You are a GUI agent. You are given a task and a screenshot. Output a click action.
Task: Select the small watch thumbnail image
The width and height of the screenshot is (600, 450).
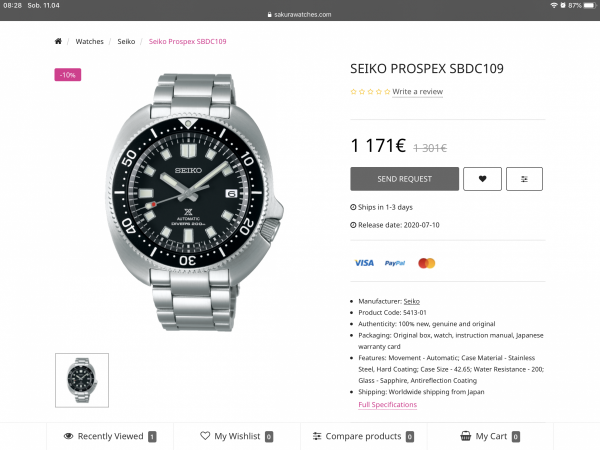click(x=82, y=380)
